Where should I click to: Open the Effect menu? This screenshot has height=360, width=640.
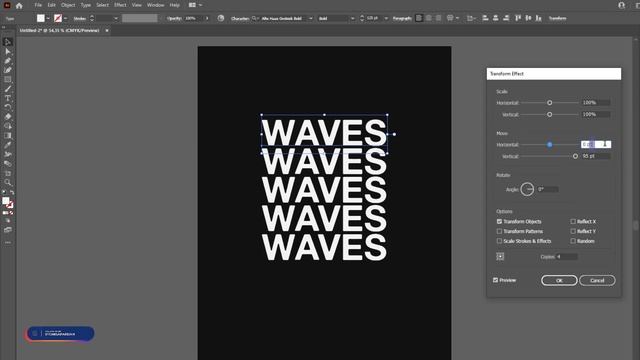pyautogui.click(x=120, y=5)
